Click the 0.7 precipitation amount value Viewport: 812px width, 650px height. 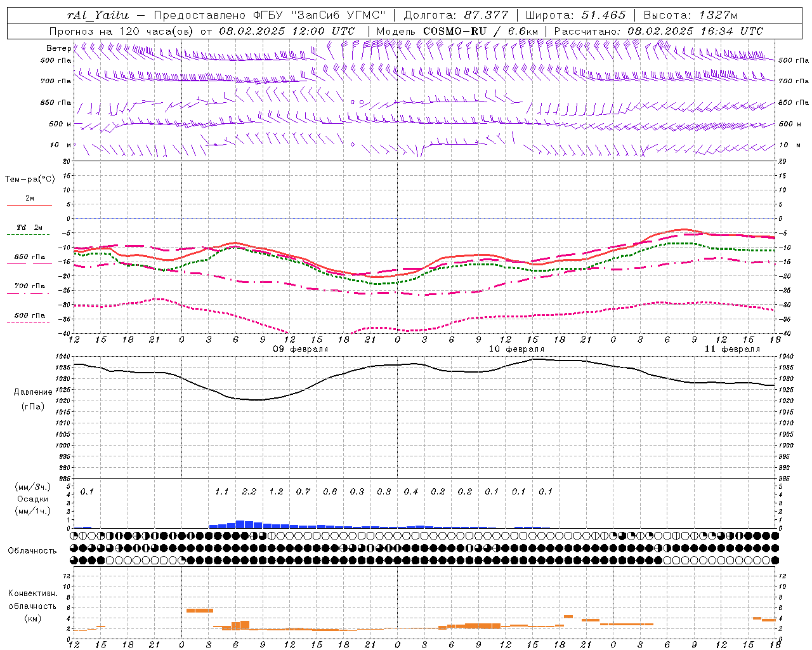coord(303,491)
